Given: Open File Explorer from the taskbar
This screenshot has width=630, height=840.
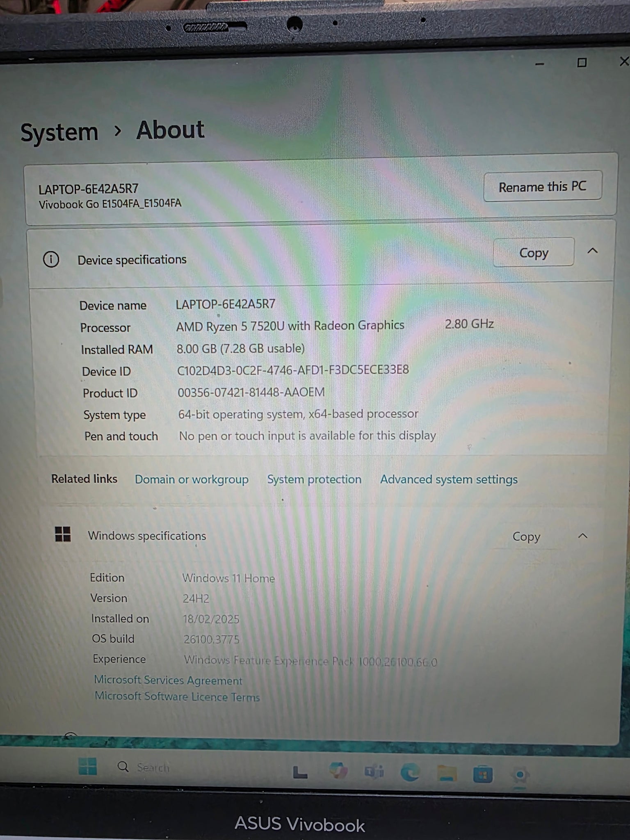Looking at the screenshot, I should point(446,774).
